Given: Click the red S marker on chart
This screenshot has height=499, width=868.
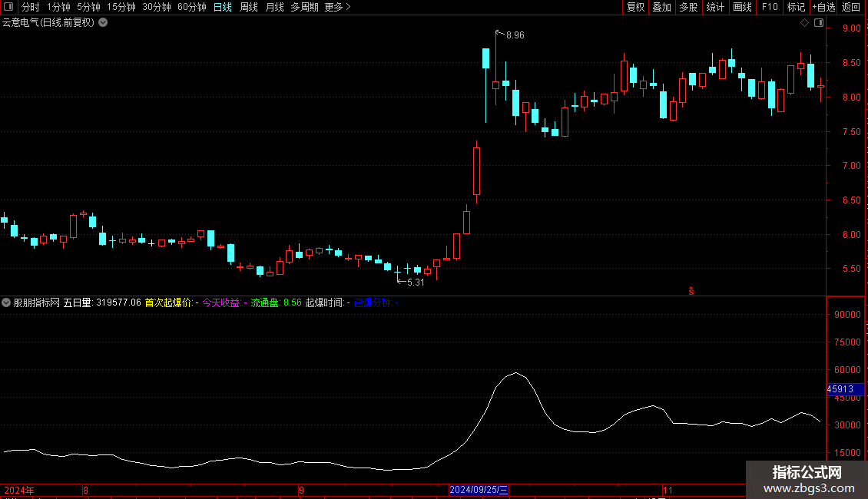Looking at the screenshot, I should [x=691, y=291].
